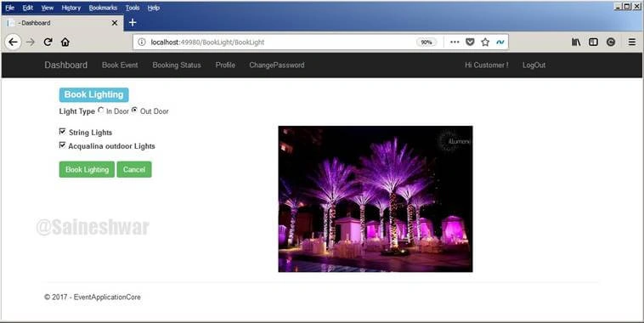Screen dimensions: 644x323
Task: Click the browser Forward arrow button
Action: coord(31,42)
